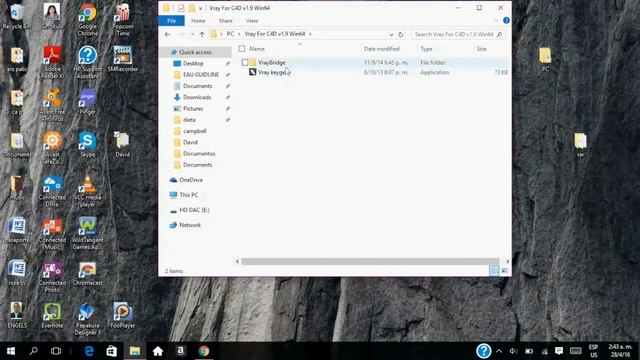Click the Explorer help icon
The height and width of the screenshot is (360, 640).
point(506,20)
